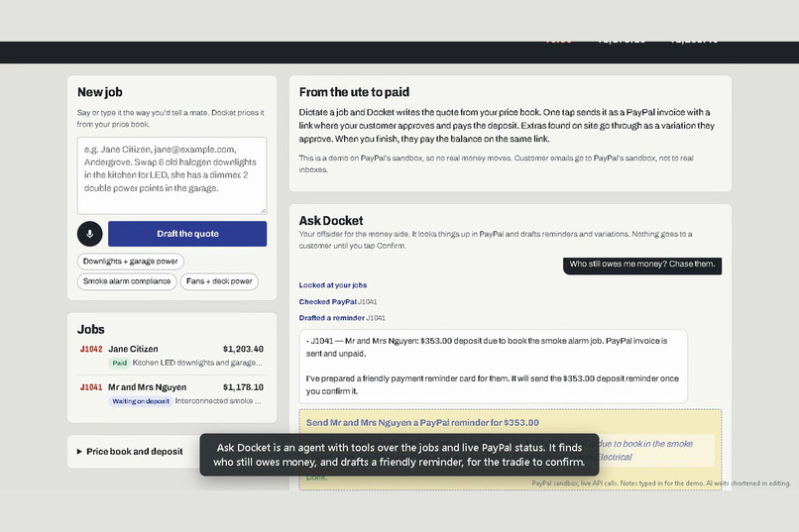Open job J1041 Mr and Mrs Nguyen
This screenshot has height=532, width=799.
click(x=171, y=393)
